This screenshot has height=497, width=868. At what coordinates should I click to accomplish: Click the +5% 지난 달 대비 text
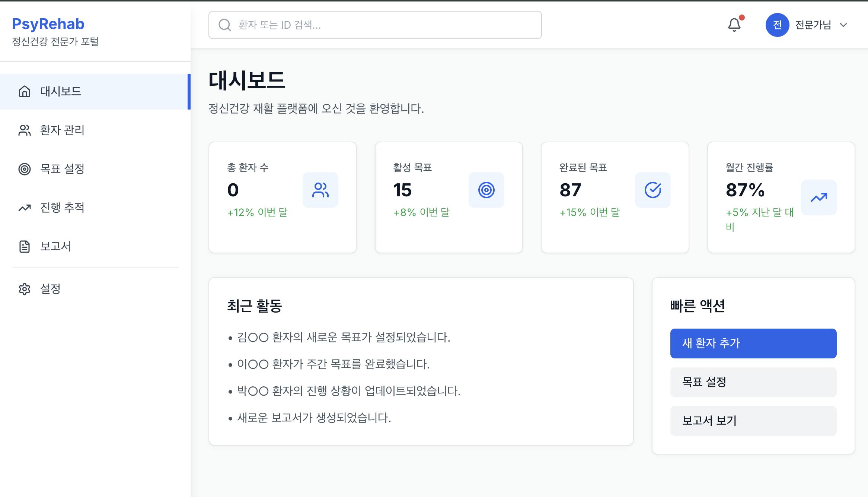click(760, 219)
